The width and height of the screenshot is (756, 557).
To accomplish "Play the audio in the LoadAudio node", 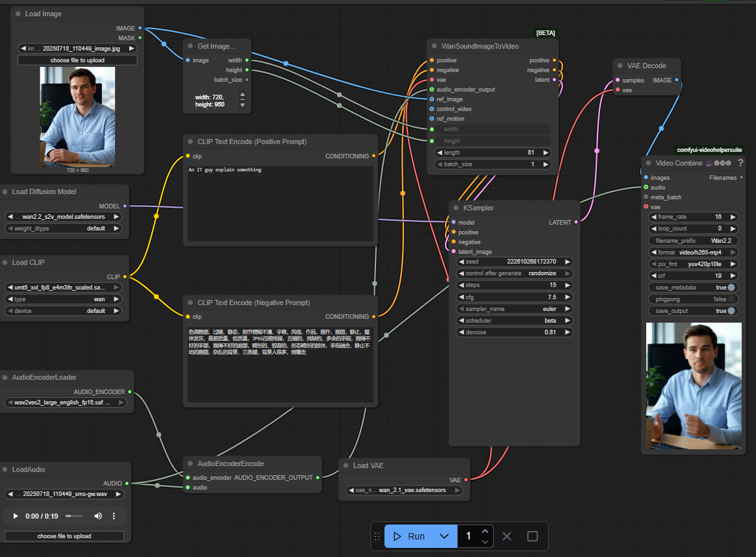I will (x=15, y=516).
